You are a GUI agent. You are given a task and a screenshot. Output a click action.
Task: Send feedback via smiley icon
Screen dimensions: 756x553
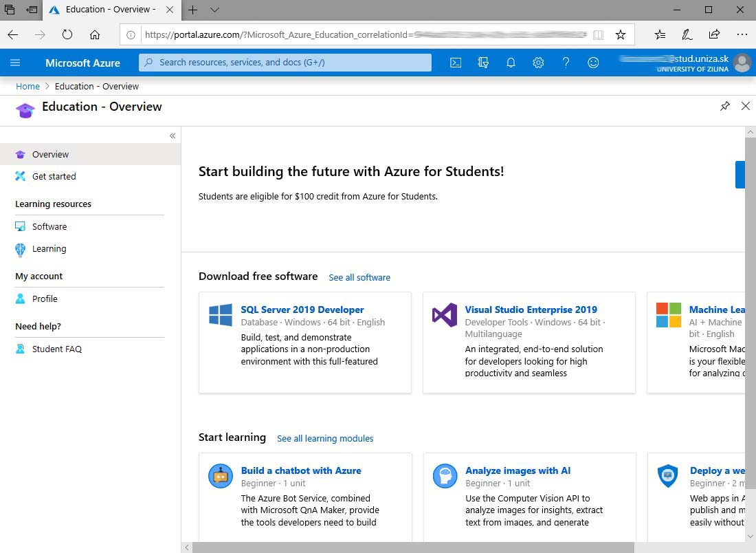point(594,63)
